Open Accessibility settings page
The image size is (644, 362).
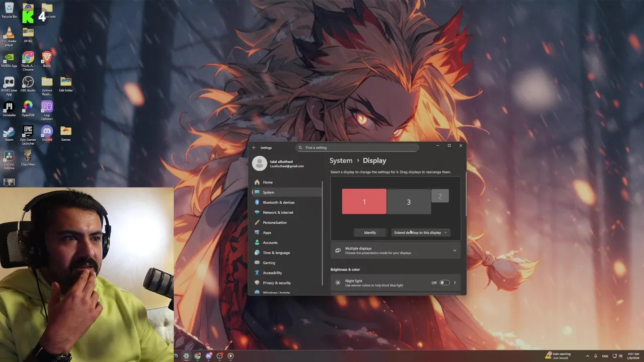tap(287, 273)
